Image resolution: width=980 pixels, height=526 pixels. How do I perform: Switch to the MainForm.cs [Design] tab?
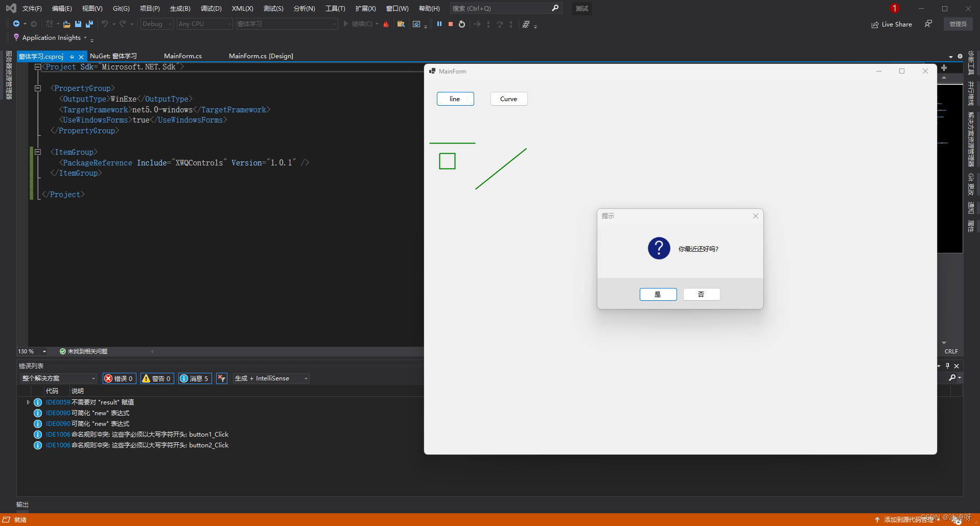[261, 56]
